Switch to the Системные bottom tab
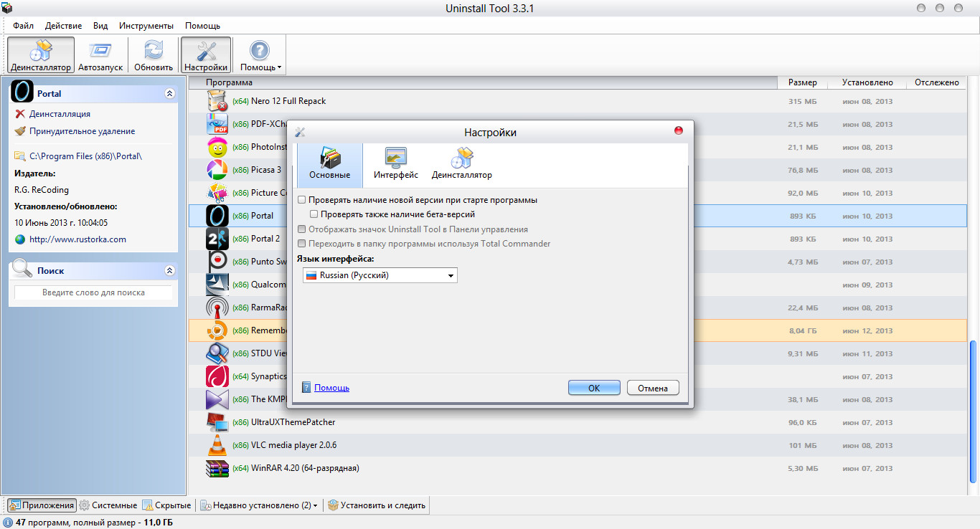Viewport: 980px width, 529px height. tap(108, 505)
